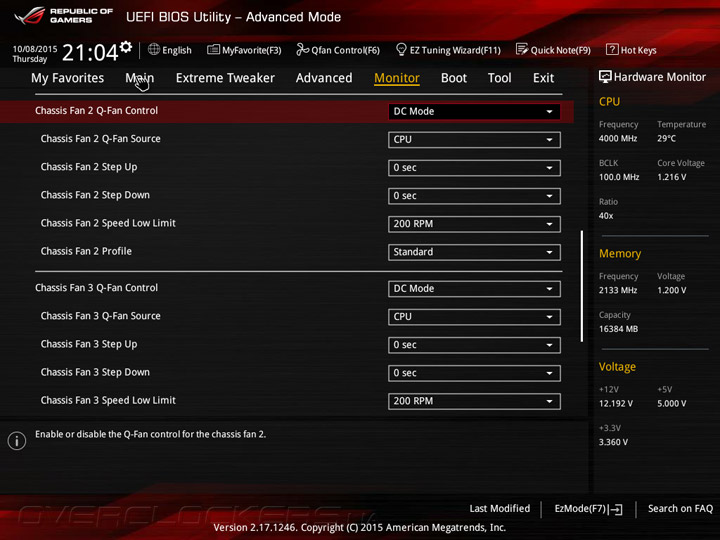This screenshot has height=540, width=720.
Task: Click the MyFavorite(F3) list icon
Action: point(213,50)
